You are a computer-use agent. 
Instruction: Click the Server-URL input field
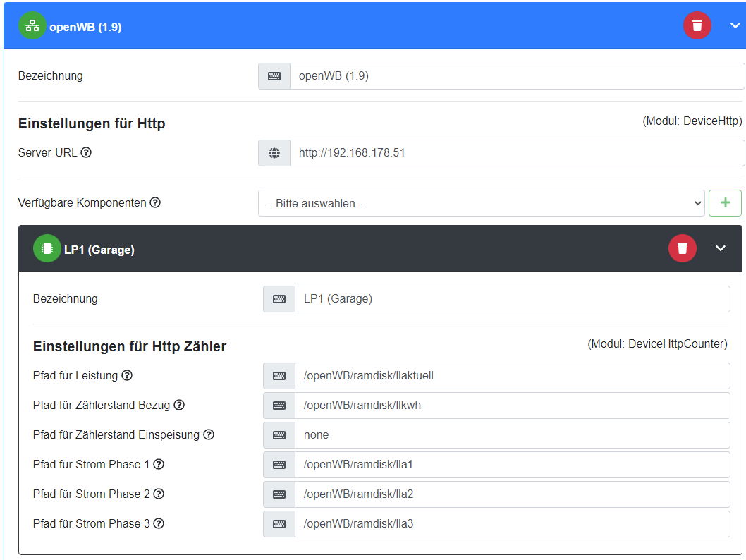coord(516,153)
